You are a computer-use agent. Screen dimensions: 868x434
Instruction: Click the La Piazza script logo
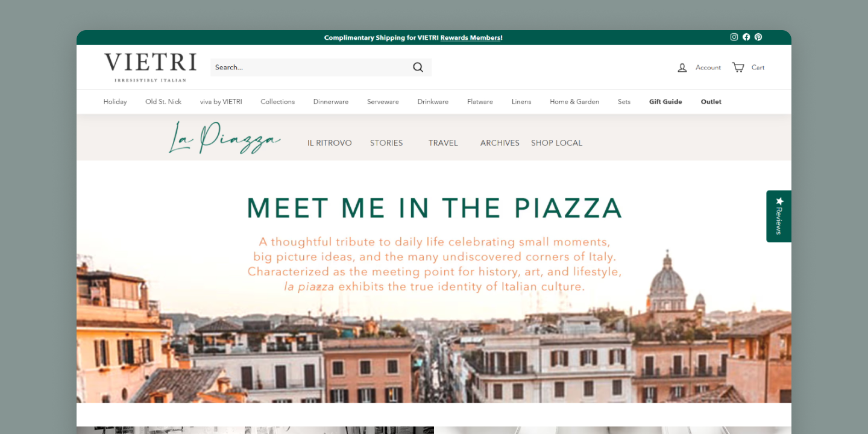point(224,137)
